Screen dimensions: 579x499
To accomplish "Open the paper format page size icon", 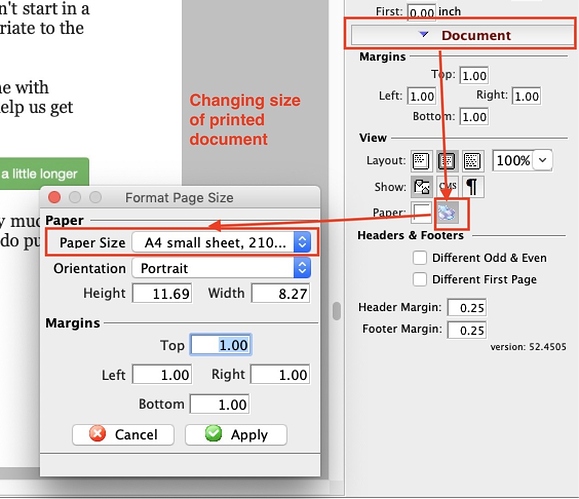I will coord(447,213).
